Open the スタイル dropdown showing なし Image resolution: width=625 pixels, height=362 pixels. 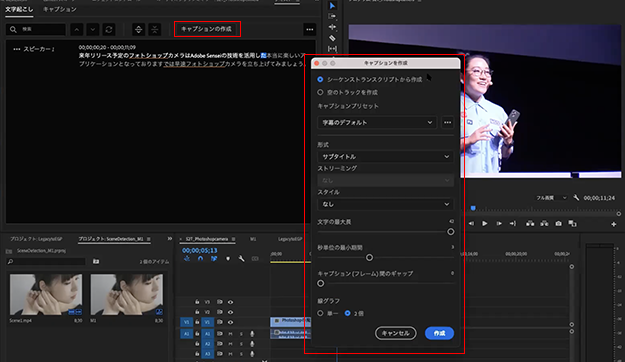[385, 204]
